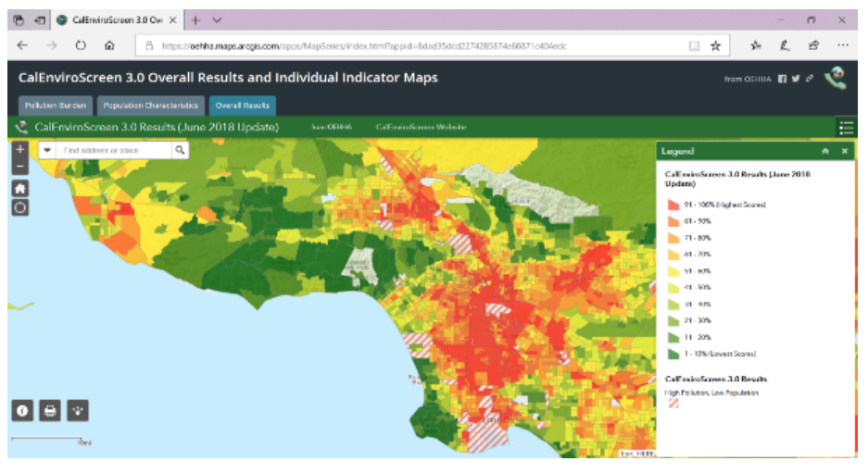Expand the search source dropdown arrow
The image size is (868, 474).
click(x=47, y=150)
